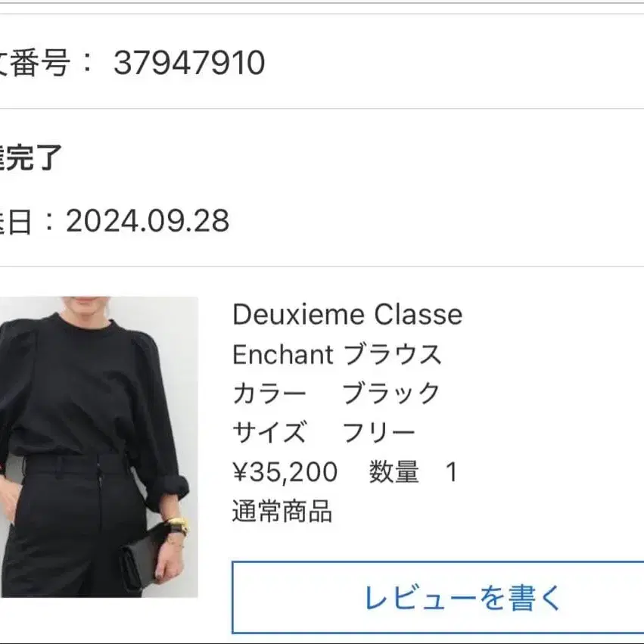
Task: Click the 通常商品 item type text
Action: pyautogui.click(x=282, y=512)
